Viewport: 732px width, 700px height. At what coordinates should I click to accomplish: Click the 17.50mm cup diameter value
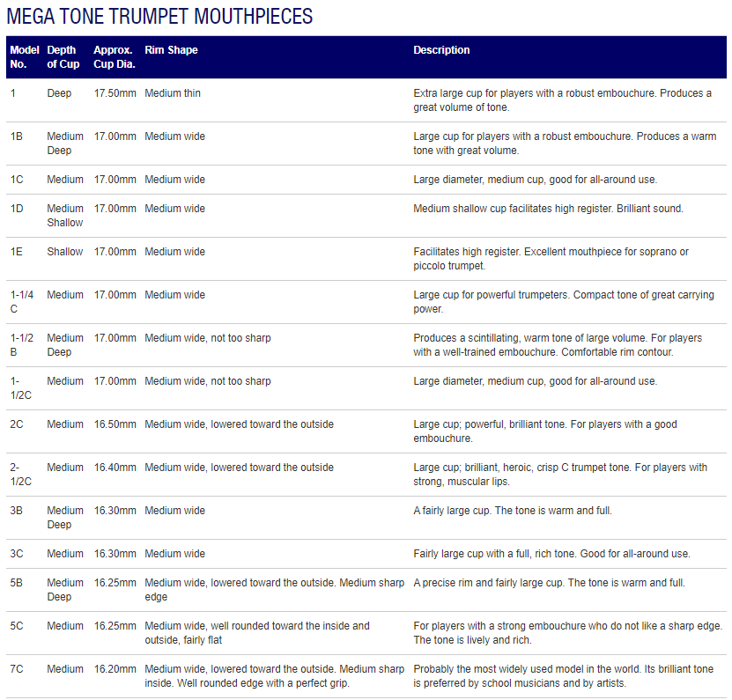(115, 93)
